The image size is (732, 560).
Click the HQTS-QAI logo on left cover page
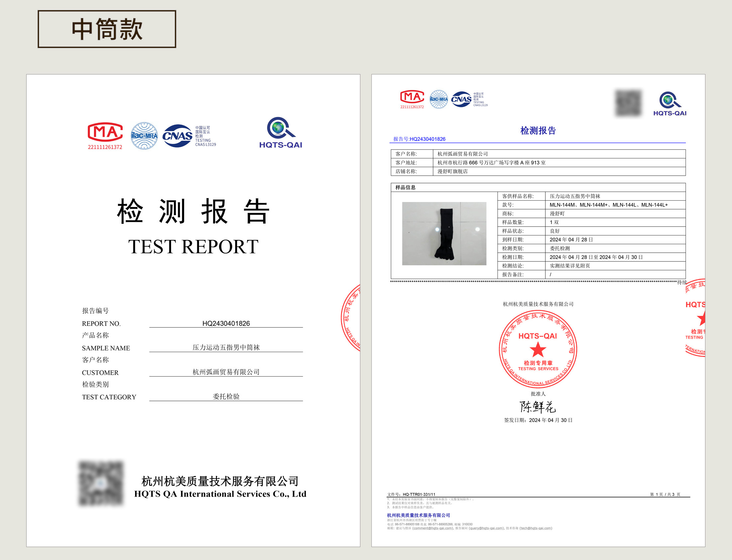(x=281, y=133)
